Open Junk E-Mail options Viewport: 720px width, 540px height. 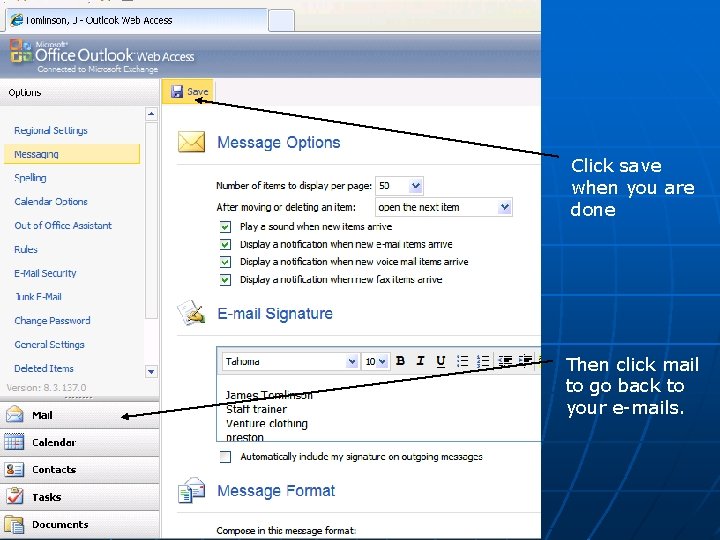(x=38, y=297)
